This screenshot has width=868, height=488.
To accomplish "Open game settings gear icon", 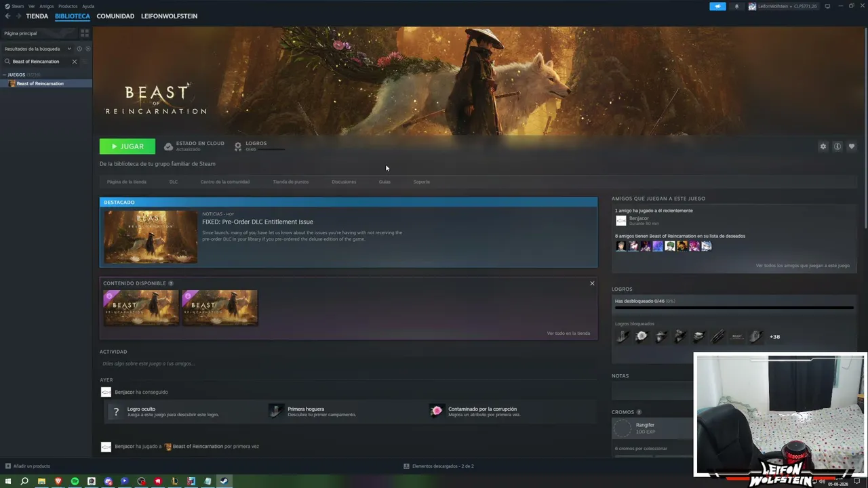I will pyautogui.click(x=823, y=146).
